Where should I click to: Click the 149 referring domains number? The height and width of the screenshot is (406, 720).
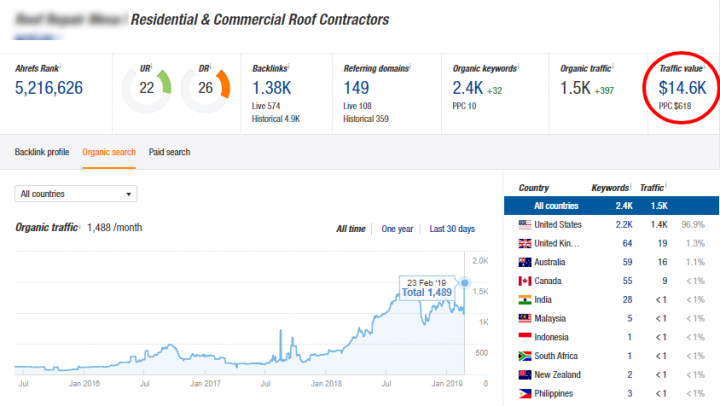[359, 88]
